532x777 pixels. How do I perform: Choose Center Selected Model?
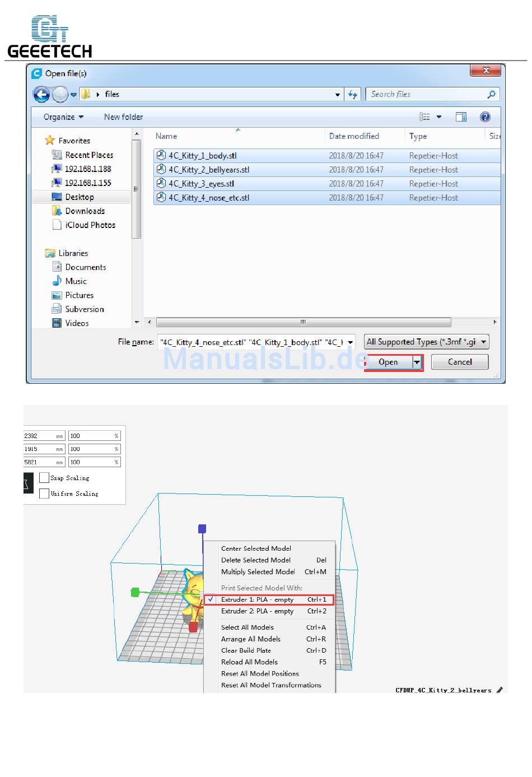pyautogui.click(x=256, y=548)
